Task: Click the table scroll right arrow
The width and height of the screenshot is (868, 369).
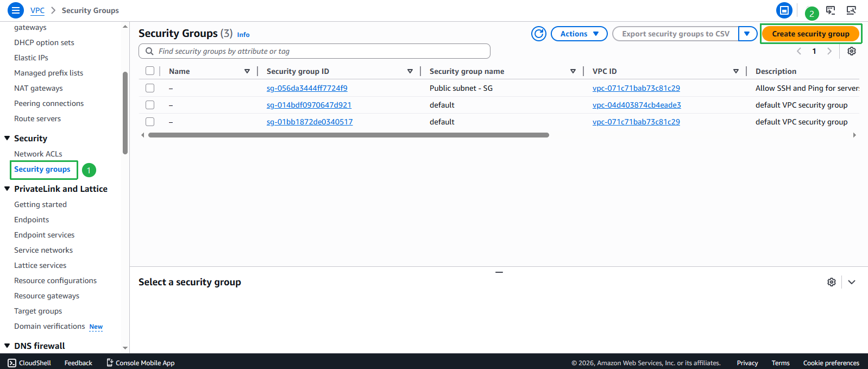Action: pos(854,135)
